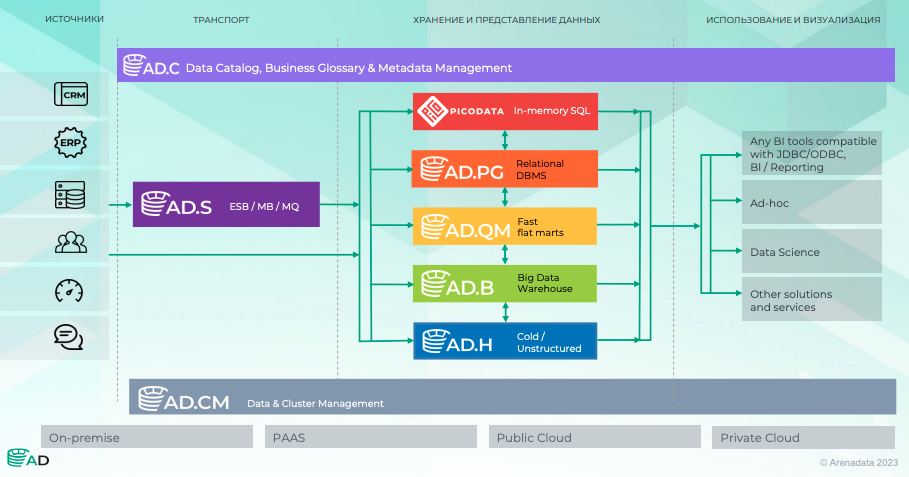909x477 pixels.
Task: Click the CRM source icon
Action: (x=71, y=94)
